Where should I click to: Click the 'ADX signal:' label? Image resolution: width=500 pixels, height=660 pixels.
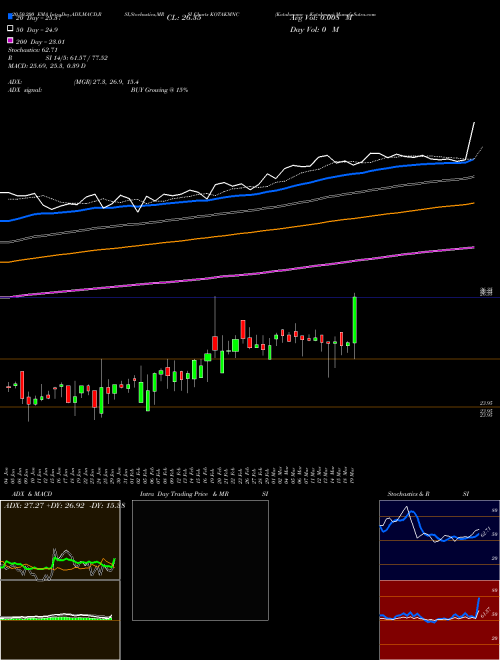[x=25, y=90]
